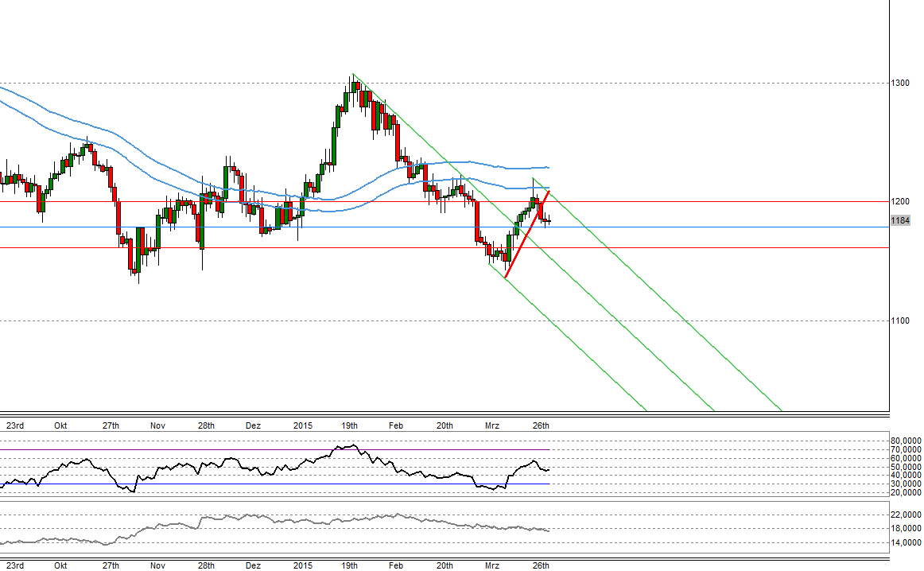Click the 1100 price axis label
The height and width of the screenshot is (571, 924).
[899, 320]
